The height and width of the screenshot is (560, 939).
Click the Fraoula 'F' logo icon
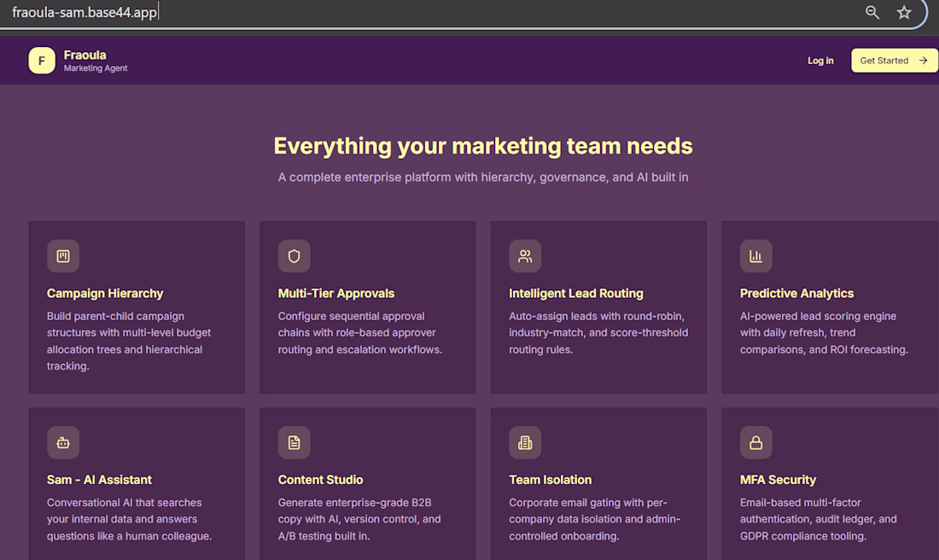point(41,61)
